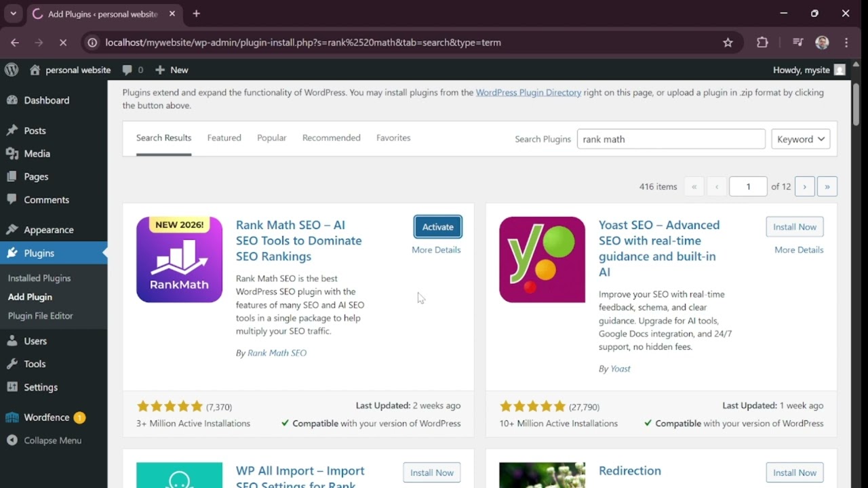The image size is (868, 488).
Task: Open the Keyword search type dropdown
Action: (801, 139)
